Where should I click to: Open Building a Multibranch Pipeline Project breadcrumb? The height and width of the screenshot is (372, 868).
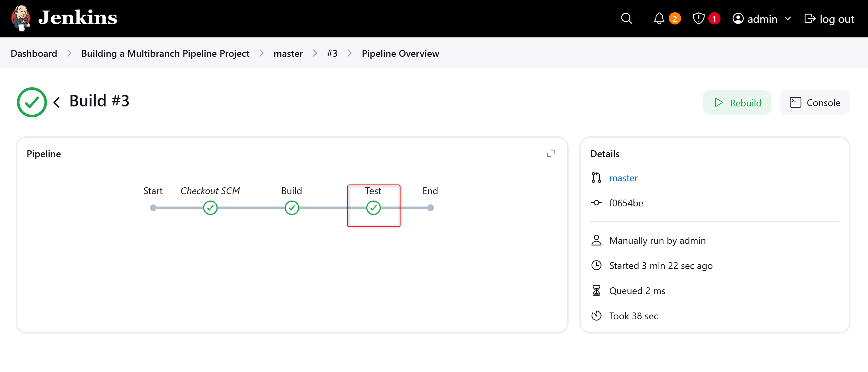coord(165,53)
